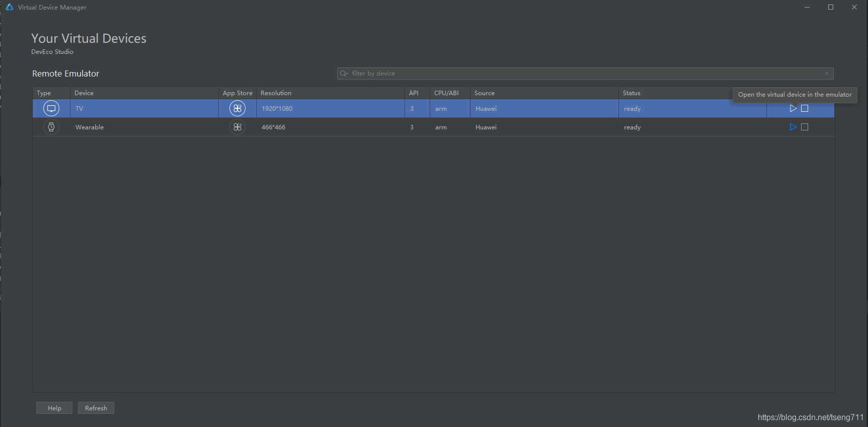Sort by the App Store column header
This screenshot has width=868, height=427.
238,93
